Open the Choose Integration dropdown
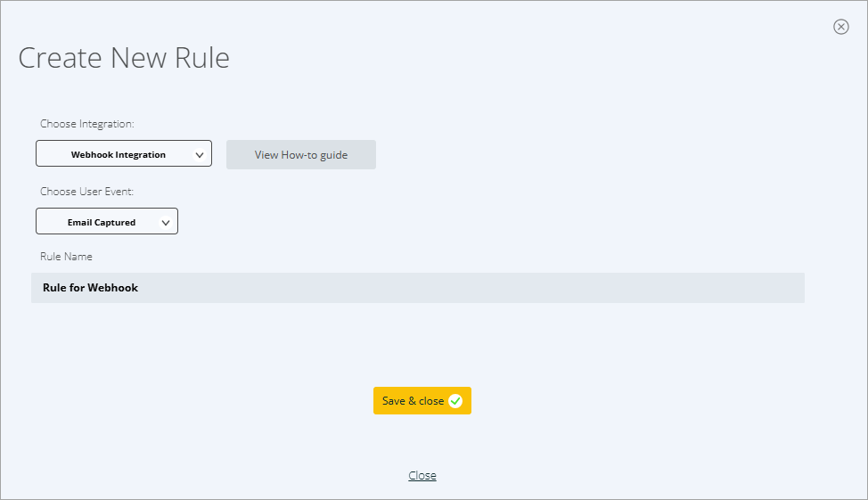 [x=123, y=153]
